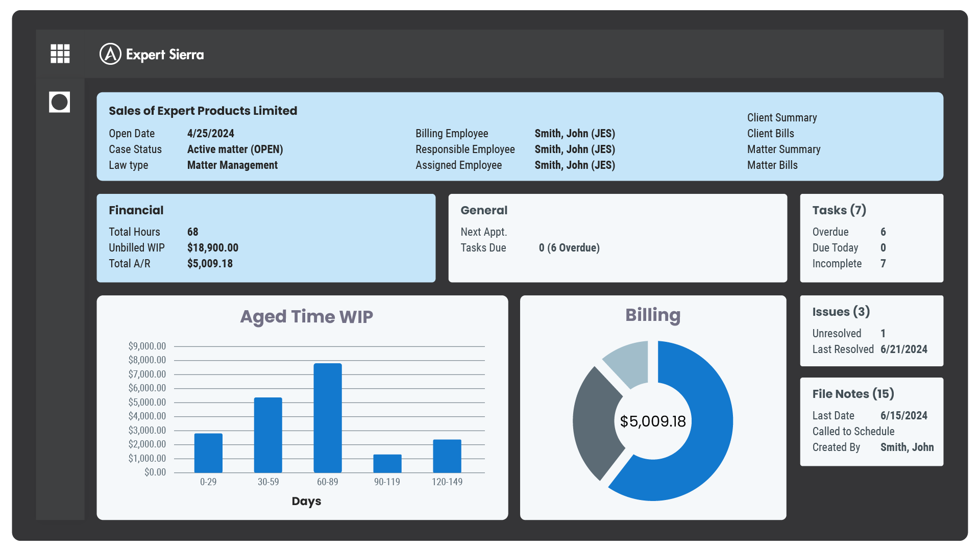Open Client Summary
Screen dimensions: 980x551
[x=782, y=117]
